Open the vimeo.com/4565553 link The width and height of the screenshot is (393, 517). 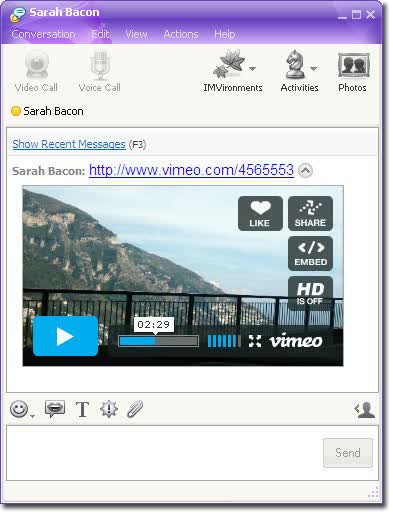191,170
